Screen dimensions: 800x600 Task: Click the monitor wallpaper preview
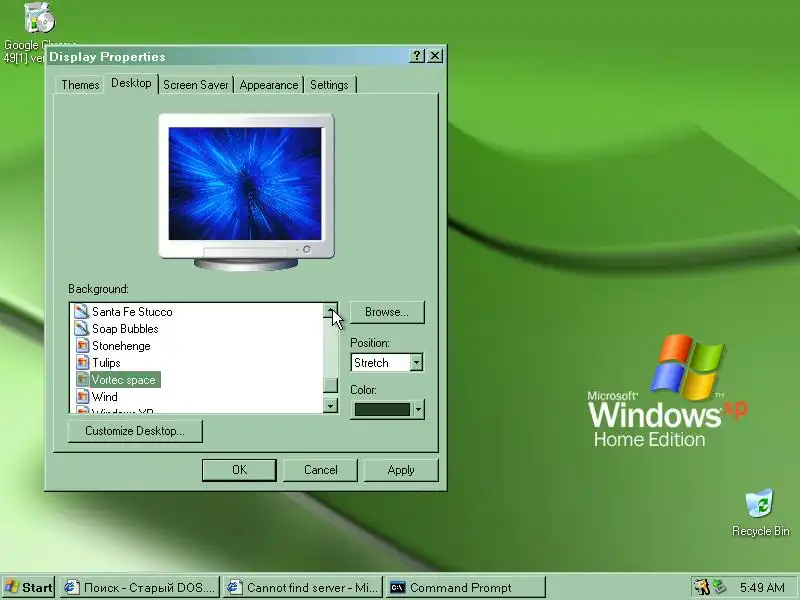[x=245, y=184]
